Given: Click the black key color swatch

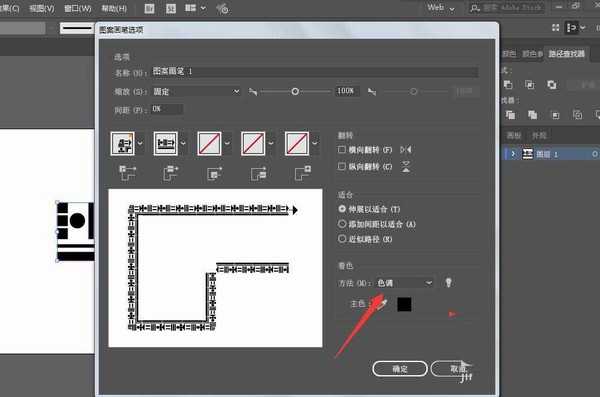Looking at the screenshot, I should click(x=404, y=304).
